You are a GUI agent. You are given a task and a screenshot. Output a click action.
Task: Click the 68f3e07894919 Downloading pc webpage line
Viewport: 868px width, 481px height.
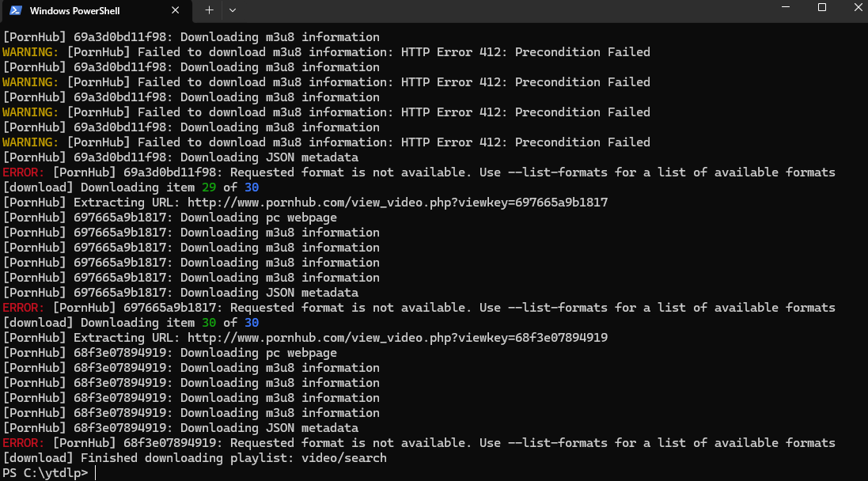(169, 353)
